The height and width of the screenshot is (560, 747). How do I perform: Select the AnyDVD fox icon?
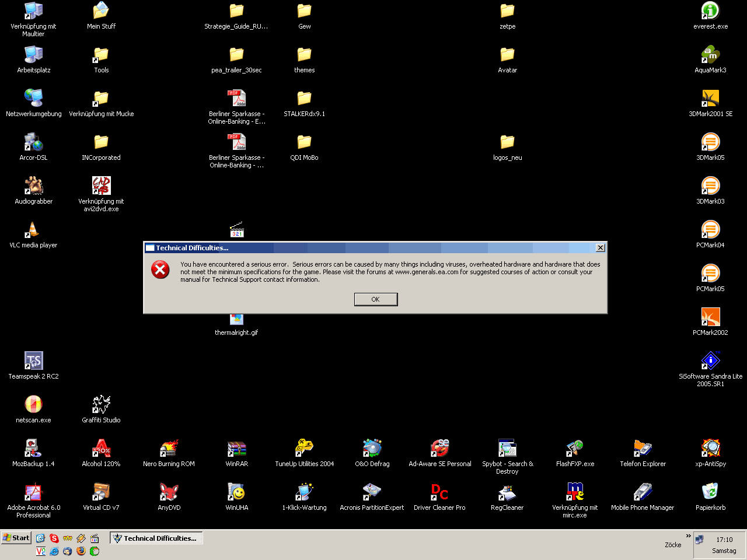[169, 497]
